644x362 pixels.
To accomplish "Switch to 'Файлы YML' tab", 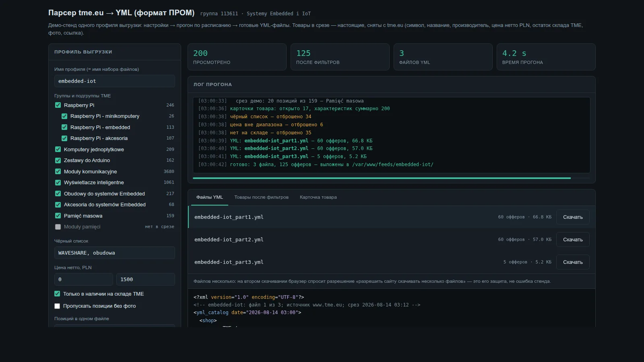I will [x=210, y=197].
